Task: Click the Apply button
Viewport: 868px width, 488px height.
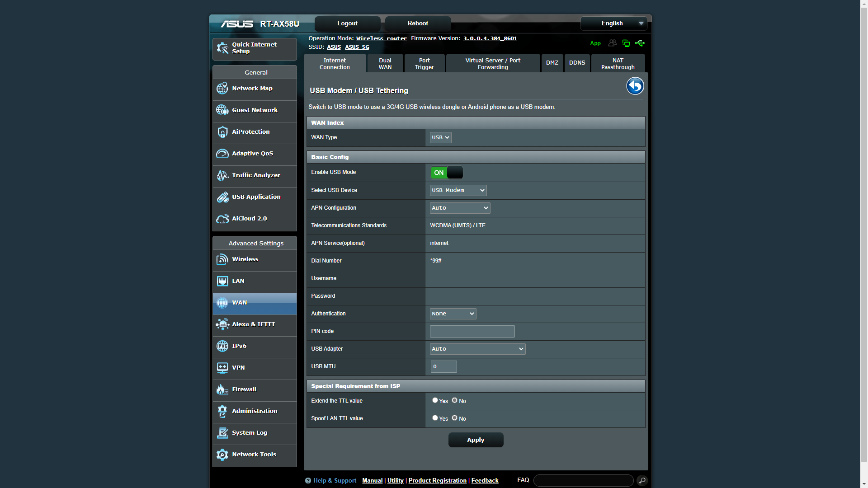Action: point(476,440)
